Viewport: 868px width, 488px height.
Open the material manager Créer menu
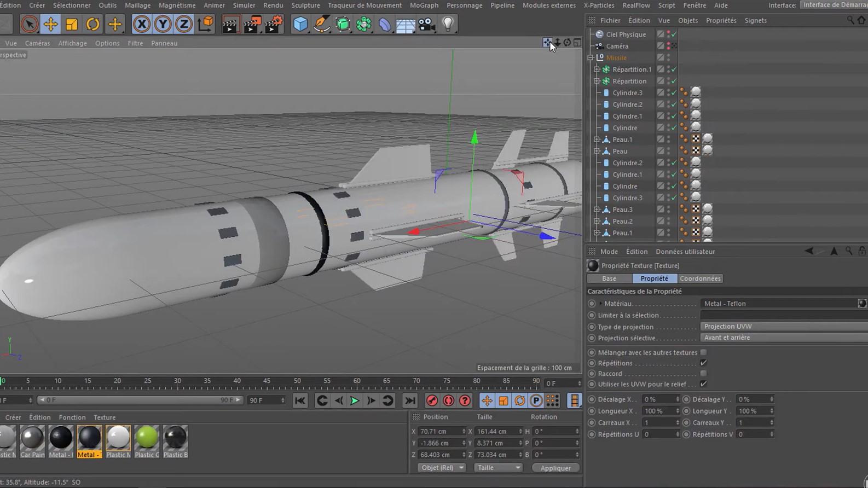tap(13, 417)
